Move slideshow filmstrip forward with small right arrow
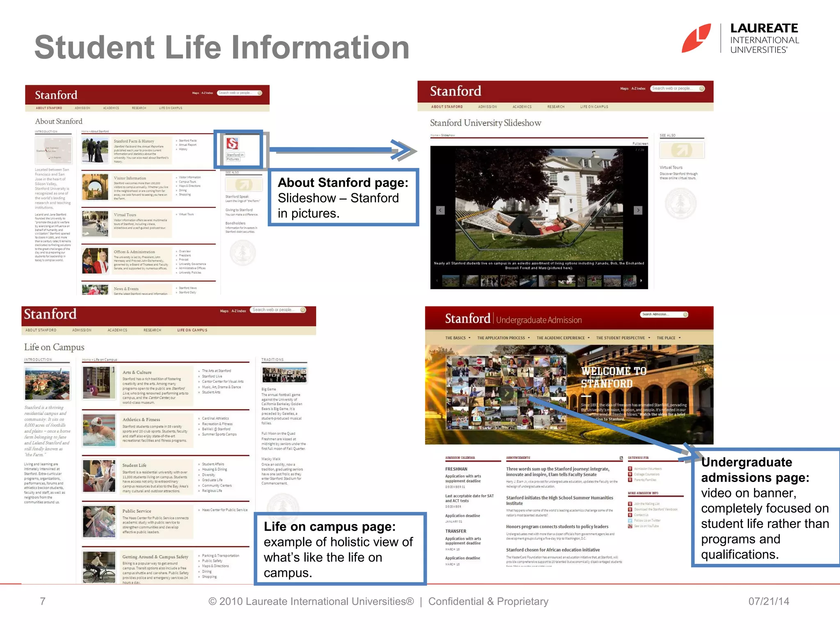This screenshot has height=630, width=840. pos(641,281)
